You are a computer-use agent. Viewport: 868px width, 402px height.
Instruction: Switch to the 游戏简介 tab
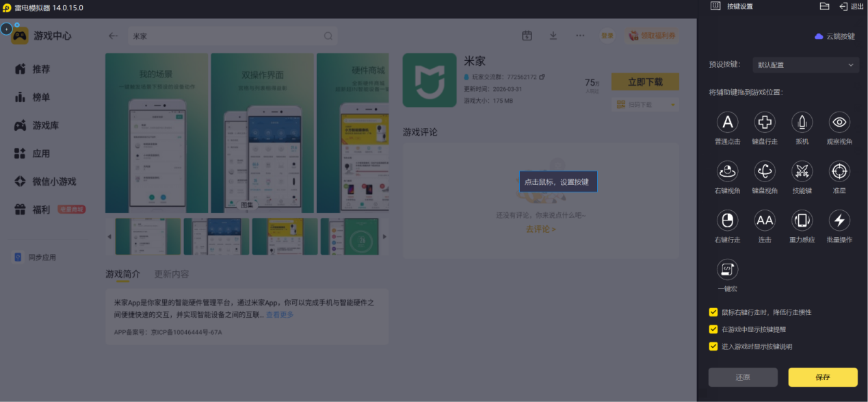(122, 274)
